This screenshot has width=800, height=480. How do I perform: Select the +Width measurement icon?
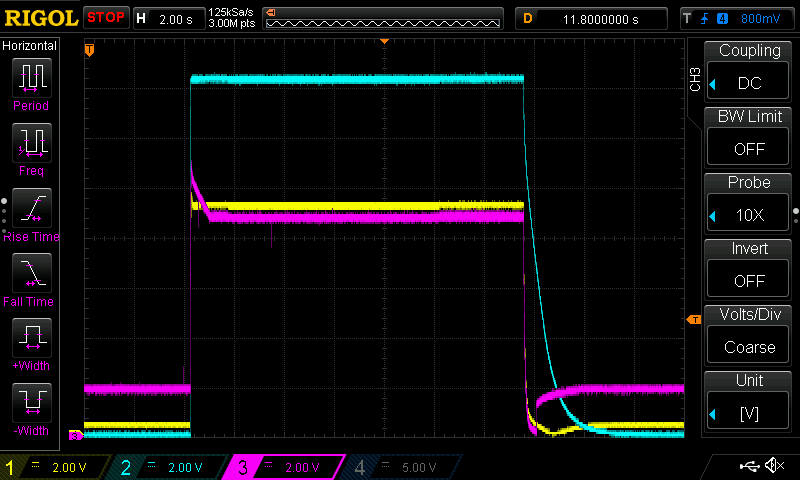click(x=32, y=338)
